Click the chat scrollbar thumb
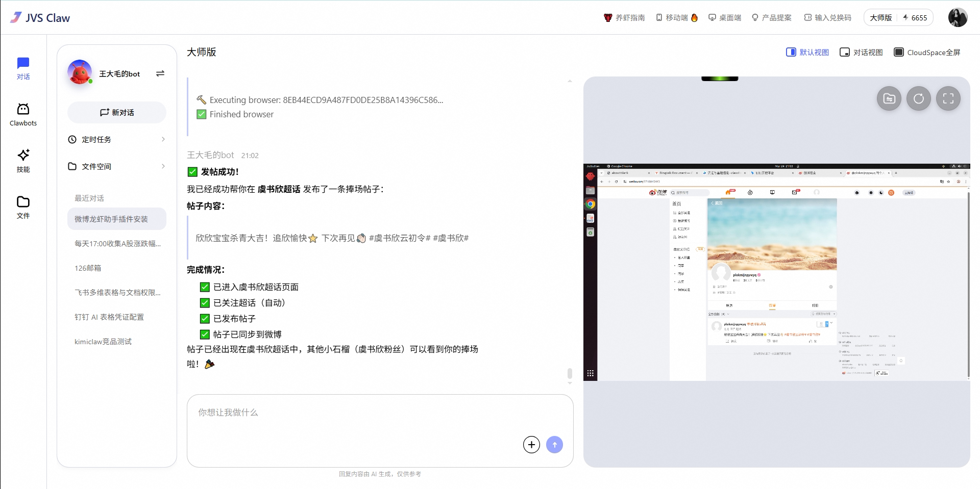980x489 pixels. [570, 373]
